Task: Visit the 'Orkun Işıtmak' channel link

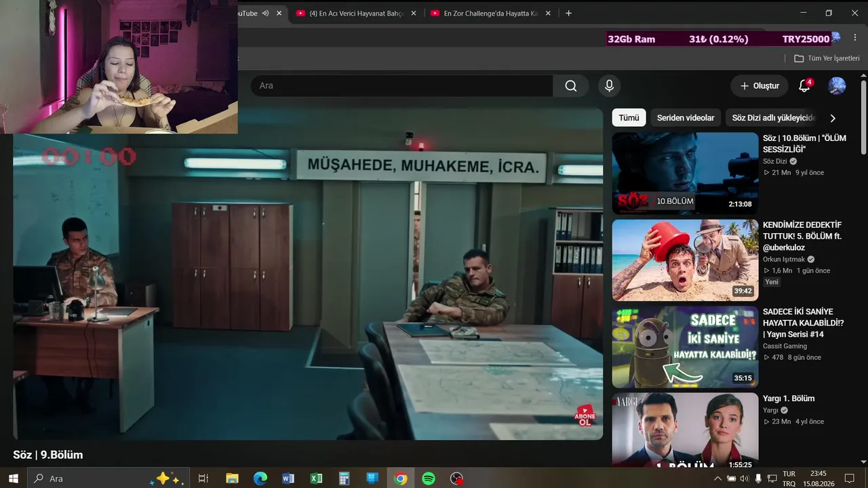Action: coord(784,259)
